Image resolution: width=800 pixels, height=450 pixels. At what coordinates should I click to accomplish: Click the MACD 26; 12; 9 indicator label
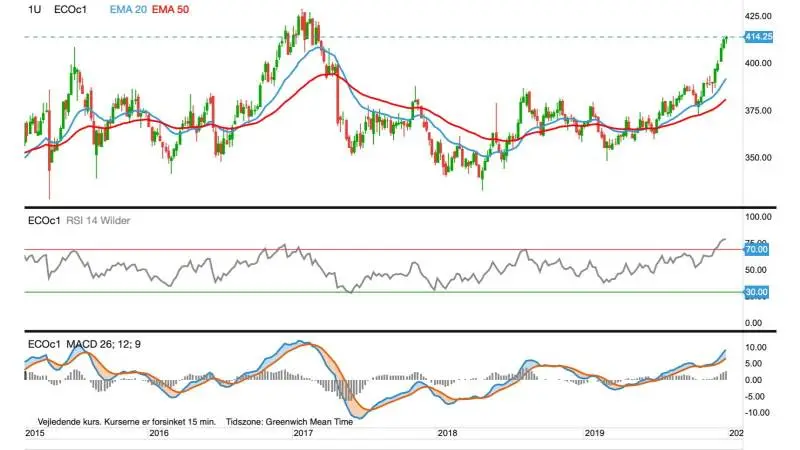104,344
